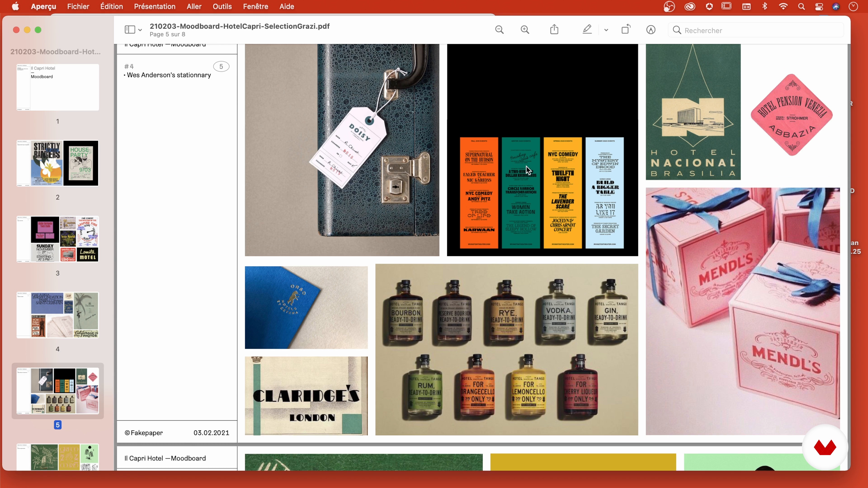Select page 3 thumbnail with Lomita Motel

(x=58, y=239)
